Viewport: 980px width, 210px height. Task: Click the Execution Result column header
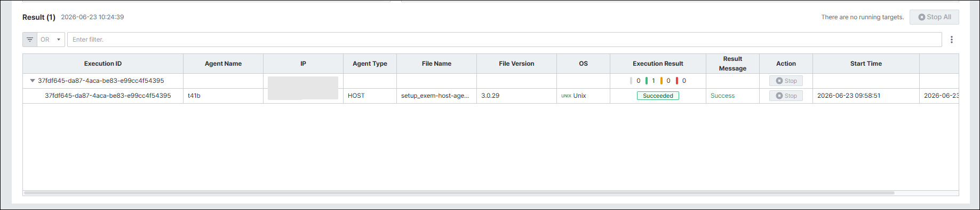point(658,64)
